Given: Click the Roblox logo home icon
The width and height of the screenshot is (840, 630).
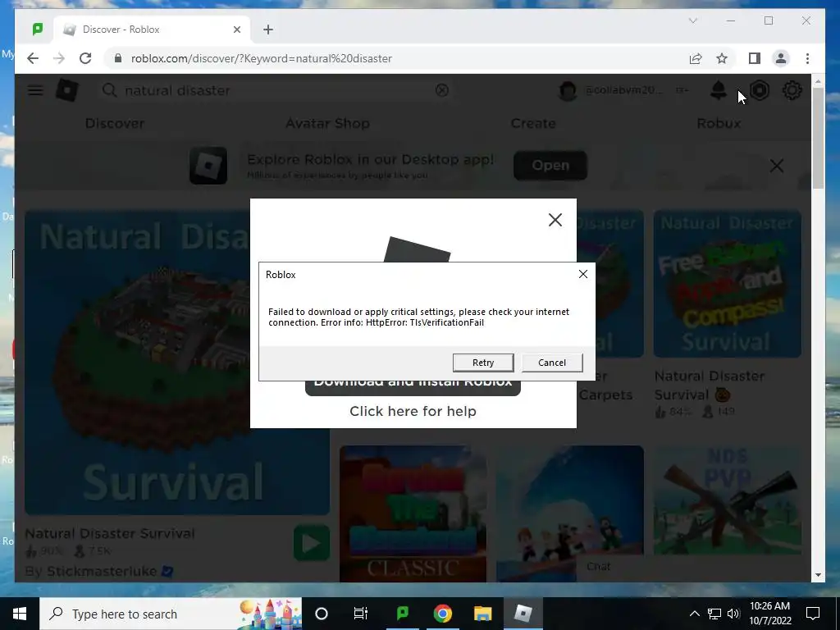Looking at the screenshot, I should pos(67,90).
